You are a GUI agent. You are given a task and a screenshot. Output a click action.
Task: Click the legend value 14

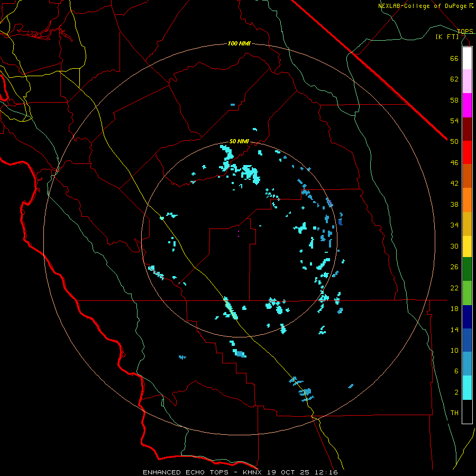pos(454,329)
